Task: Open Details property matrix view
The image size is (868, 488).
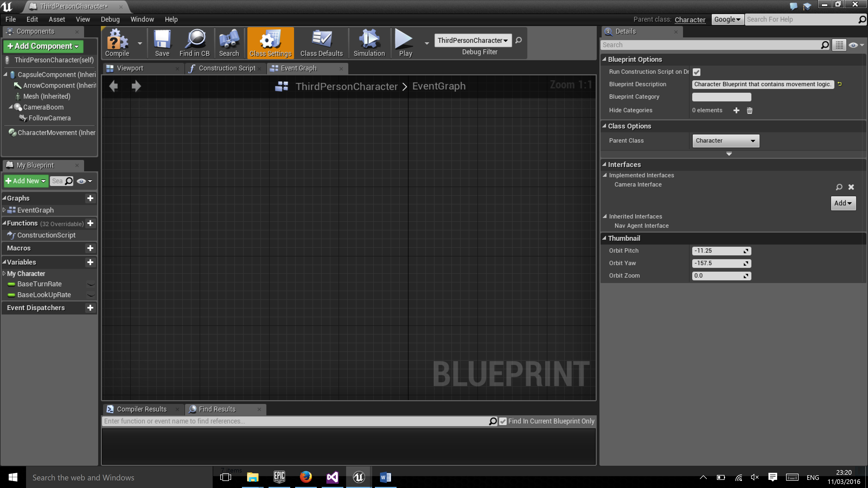Action: [x=839, y=45]
